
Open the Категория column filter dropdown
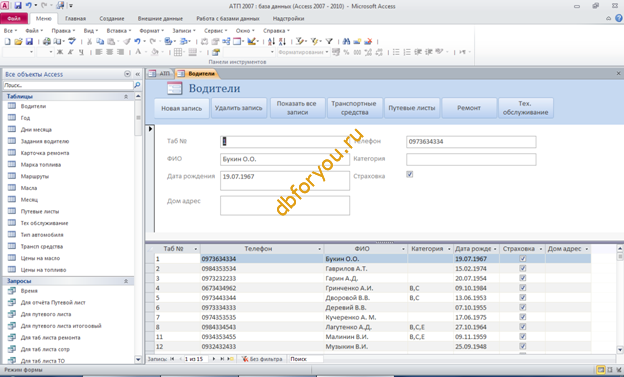[449, 249]
